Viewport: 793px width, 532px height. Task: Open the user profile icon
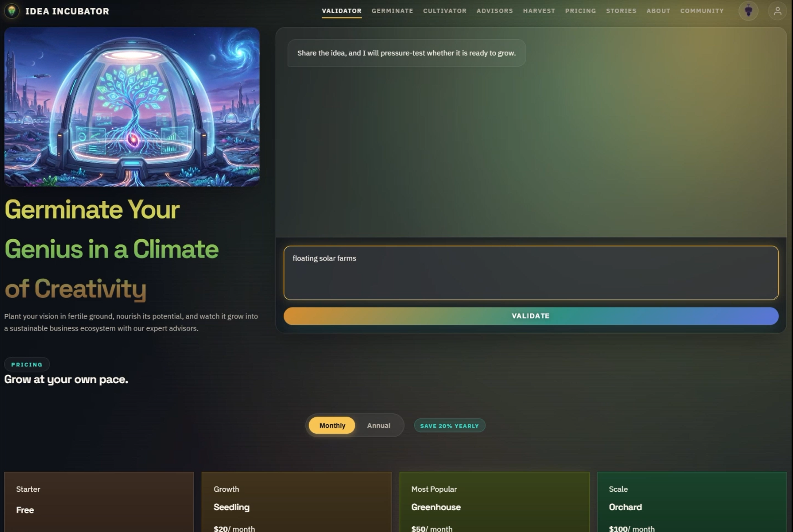(777, 11)
